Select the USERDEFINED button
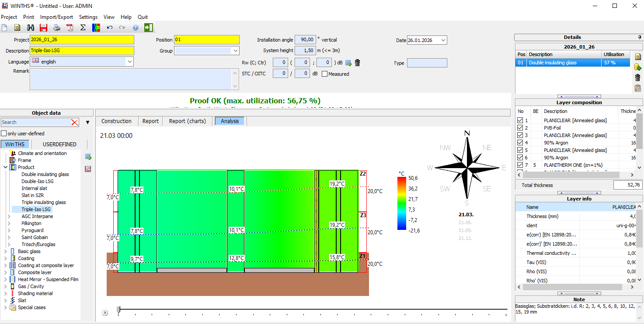The width and height of the screenshot is (644, 324). [x=59, y=144]
